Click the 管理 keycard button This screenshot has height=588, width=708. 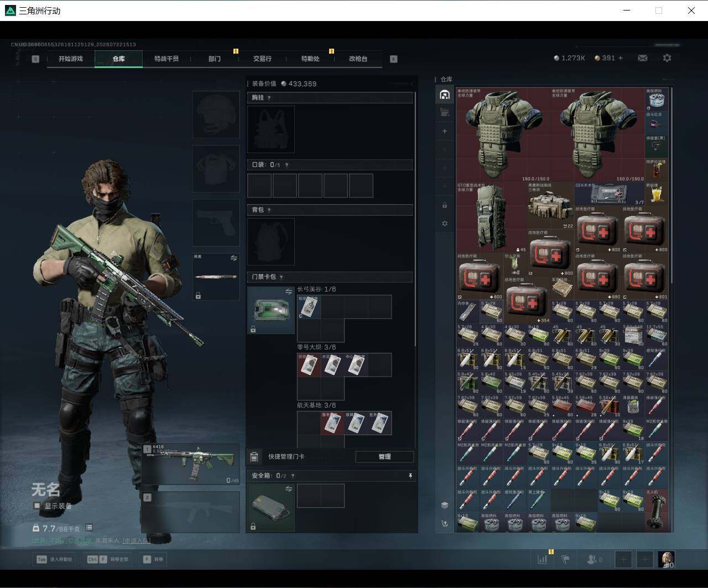click(x=384, y=456)
